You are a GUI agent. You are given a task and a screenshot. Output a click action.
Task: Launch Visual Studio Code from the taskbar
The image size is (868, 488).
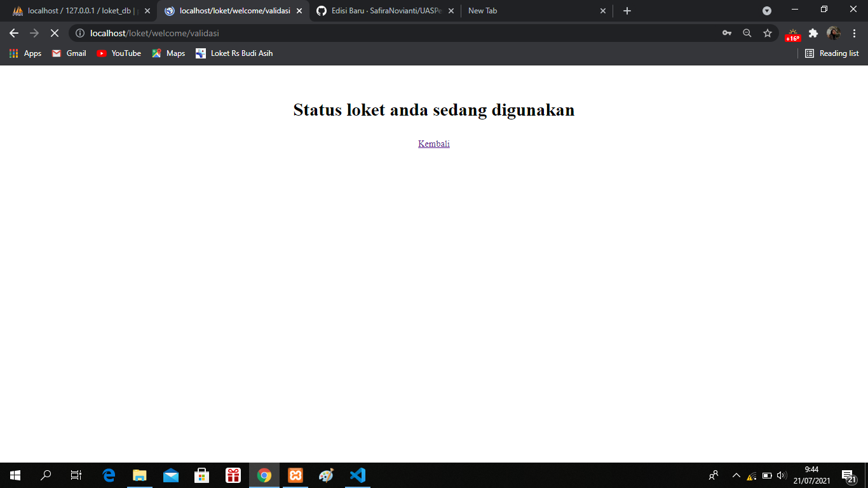point(357,475)
